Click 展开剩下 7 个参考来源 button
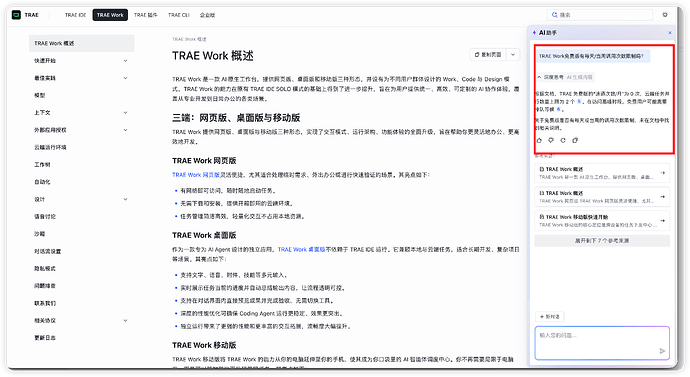Viewport: 690px width, 377px height. [602, 241]
